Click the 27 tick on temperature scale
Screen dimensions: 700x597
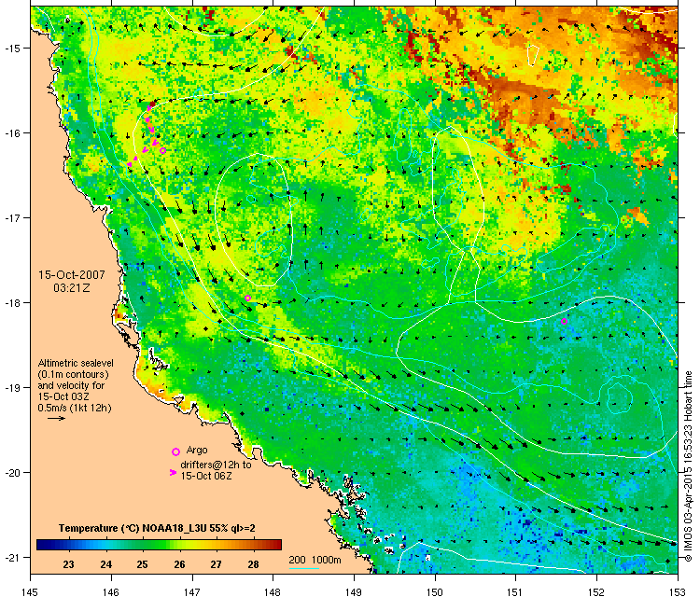click(217, 564)
